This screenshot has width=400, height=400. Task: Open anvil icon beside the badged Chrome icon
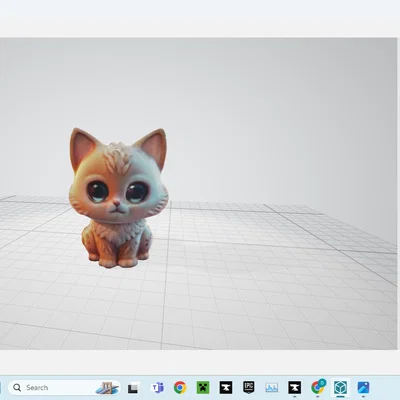coord(295,388)
